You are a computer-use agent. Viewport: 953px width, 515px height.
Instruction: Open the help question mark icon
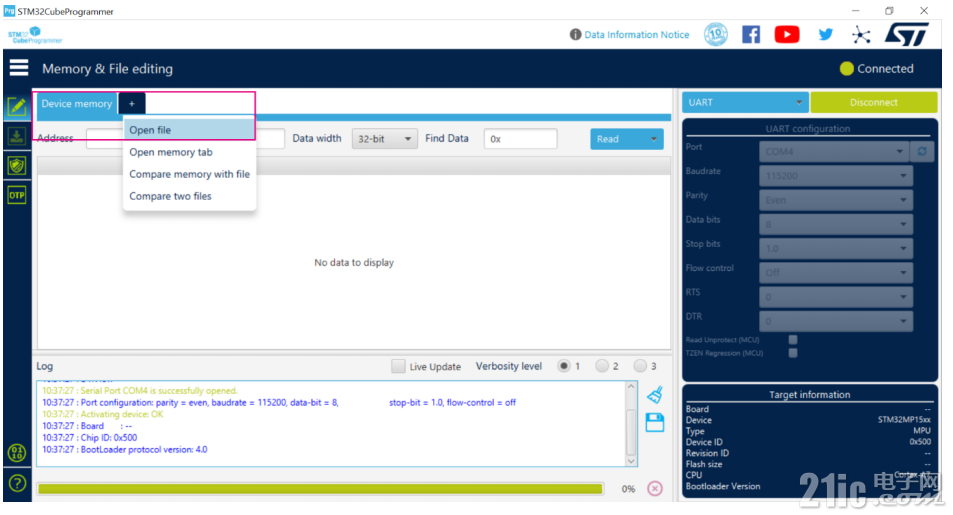(x=17, y=483)
